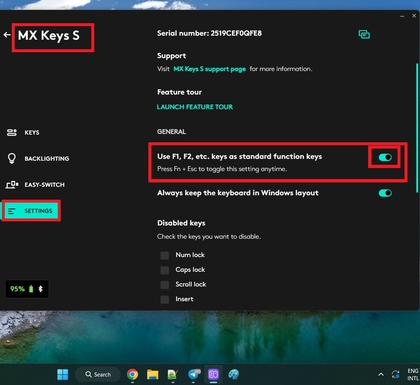
Task: Open the Telegram taskbar icon
Action: pos(194,374)
